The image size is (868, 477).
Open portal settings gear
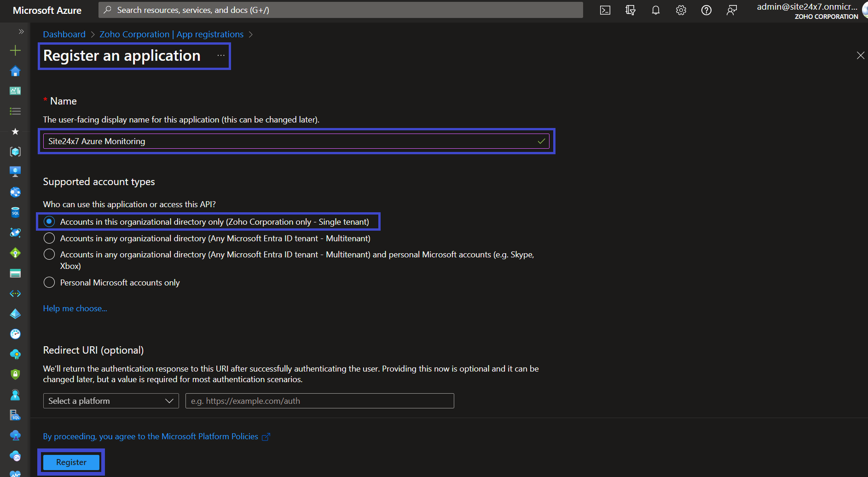tap(681, 10)
